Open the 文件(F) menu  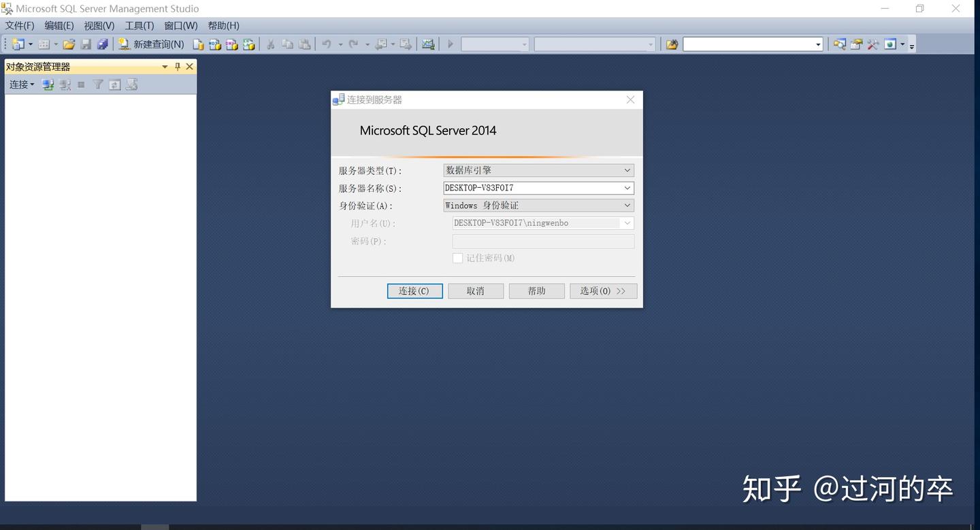point(20,25)
